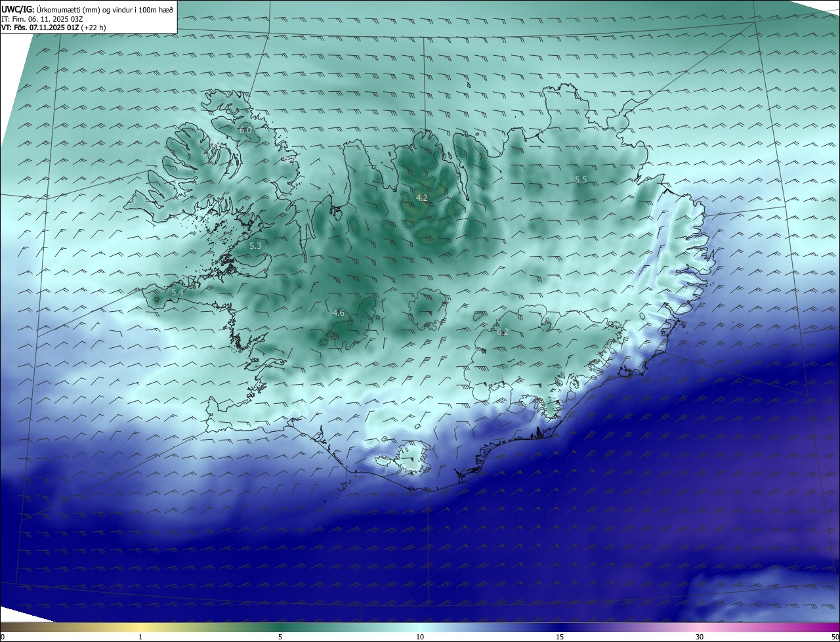Click the 6.2 value label on the map
840x642 pixels.
503,332
